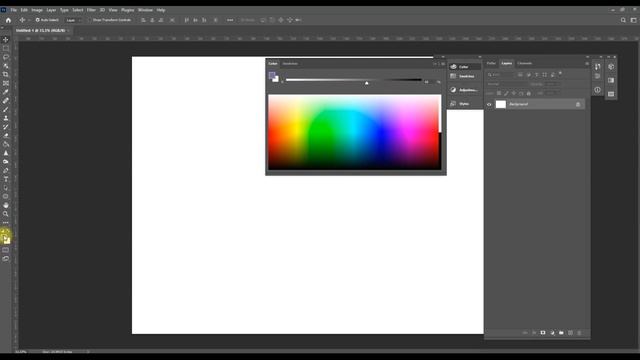Select the Lasso tool

click(x=6, y=57)
